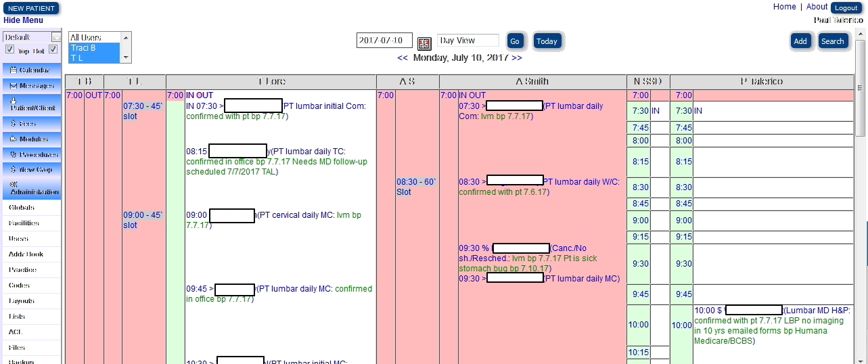Viewport: 868px width, 364px height.
Task: Open the 07:30 - 45' slot entry
Action: point(143,111)
